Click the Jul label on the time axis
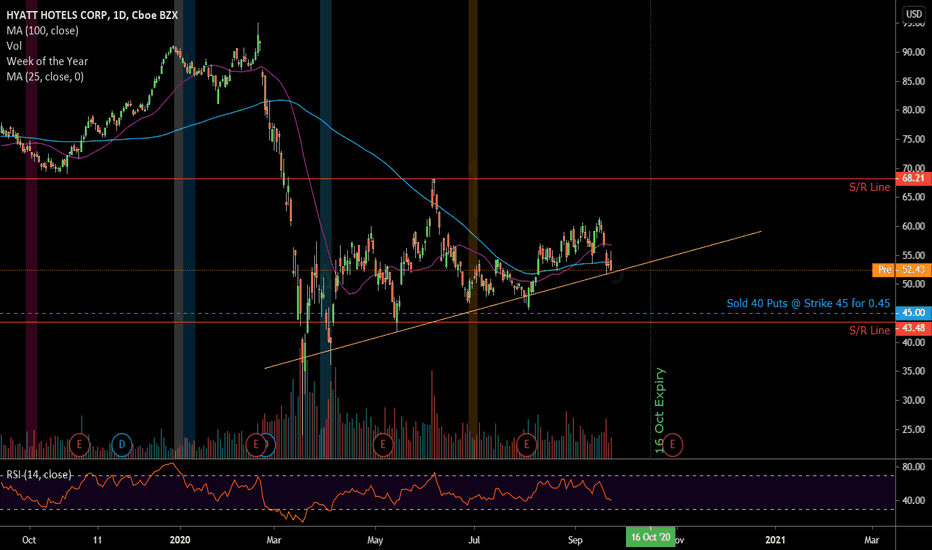 pyautogui.click(x=474, y=540)
